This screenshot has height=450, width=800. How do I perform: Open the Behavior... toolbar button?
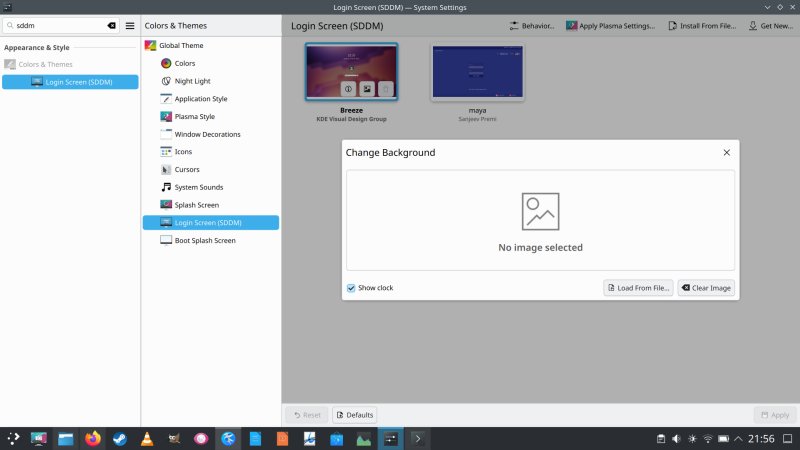532,26
